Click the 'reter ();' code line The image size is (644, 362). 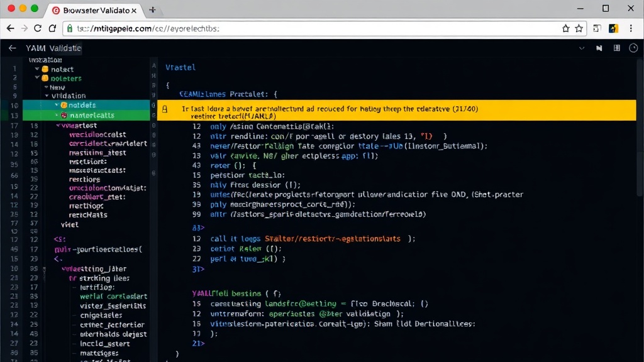233,165
